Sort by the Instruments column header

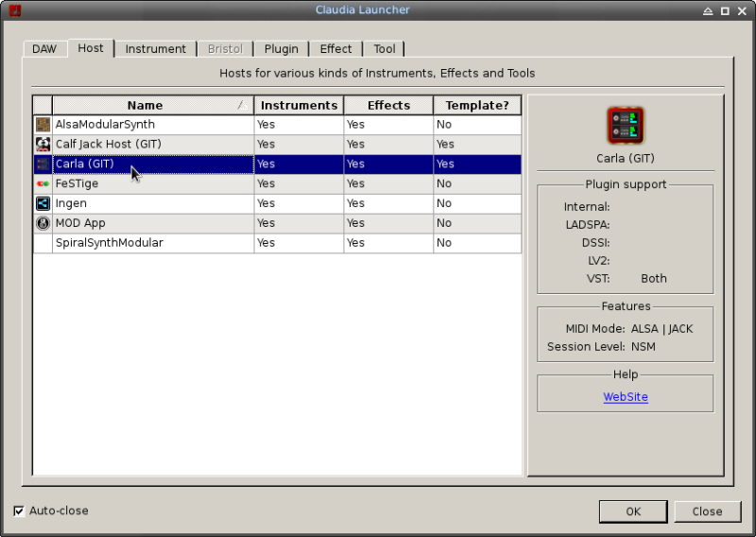pyautogui.click(x=299, y=105)
